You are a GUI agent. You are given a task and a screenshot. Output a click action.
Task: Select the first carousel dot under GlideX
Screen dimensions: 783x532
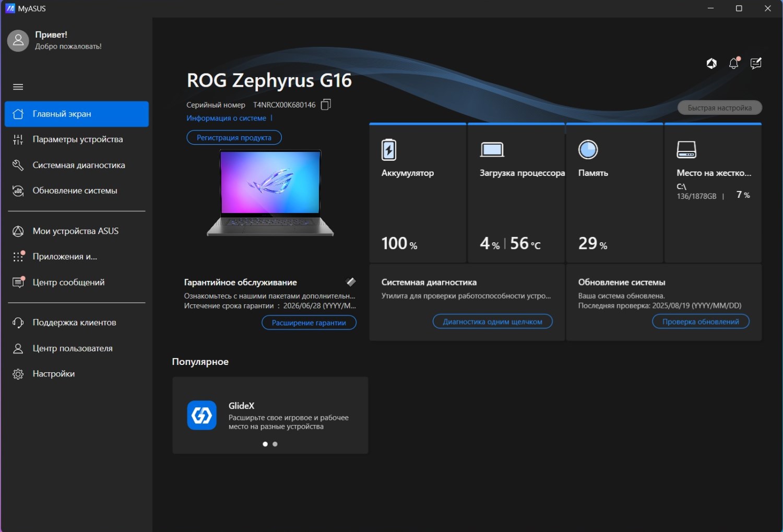tap(265, 444)
